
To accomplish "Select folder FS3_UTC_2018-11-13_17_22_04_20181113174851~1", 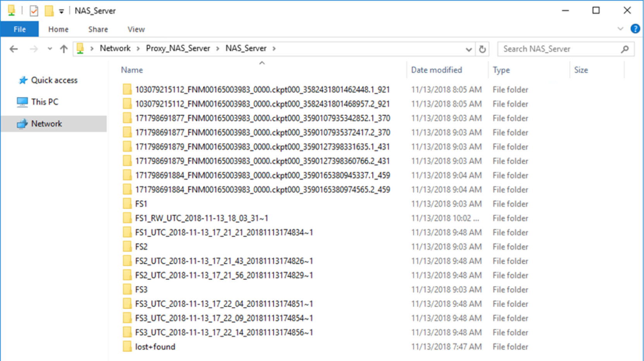I will [x=224, y=304].
